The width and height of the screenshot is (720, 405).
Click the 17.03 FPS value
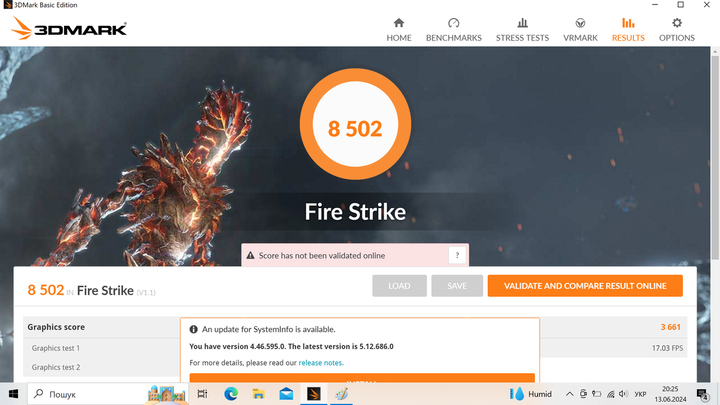pos(667,348)
